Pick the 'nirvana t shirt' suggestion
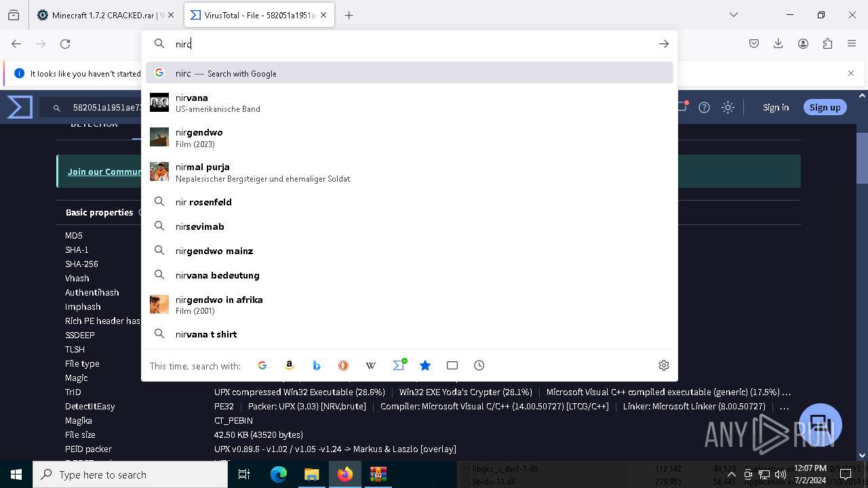Image resolution: width=868 pixels, height=488 pixels. [x=410, y=334]
